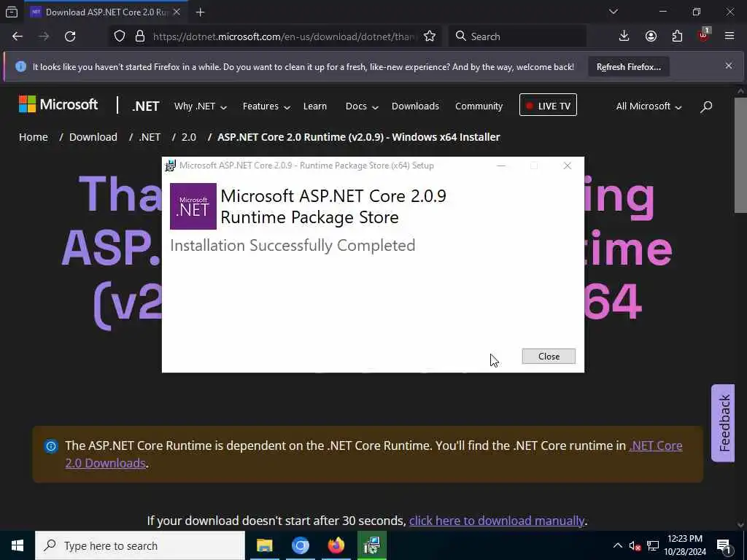This screenshot has height=560, width=747.
Task: Click the network tray icon
Action: [x=653, y=546]
